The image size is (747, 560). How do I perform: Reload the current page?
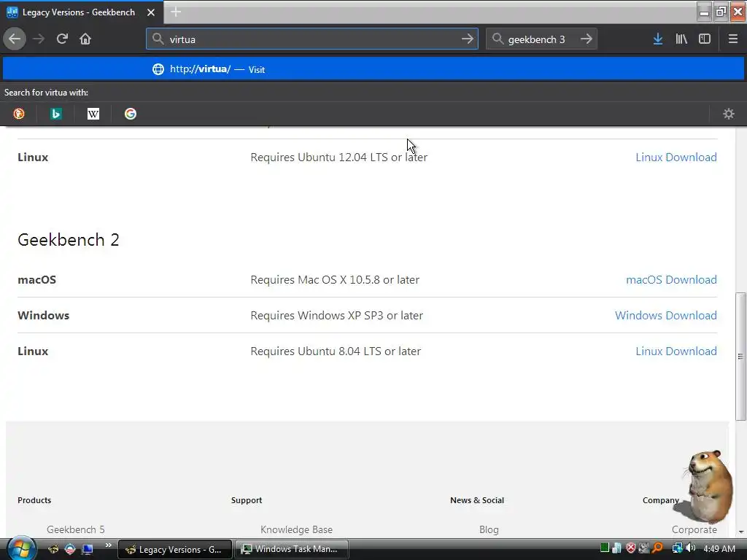[x=62, y=39]
